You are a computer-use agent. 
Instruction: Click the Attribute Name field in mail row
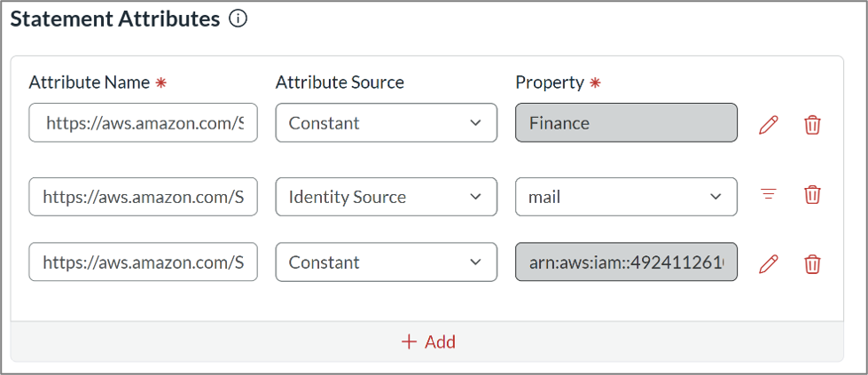tap(143, 197)
